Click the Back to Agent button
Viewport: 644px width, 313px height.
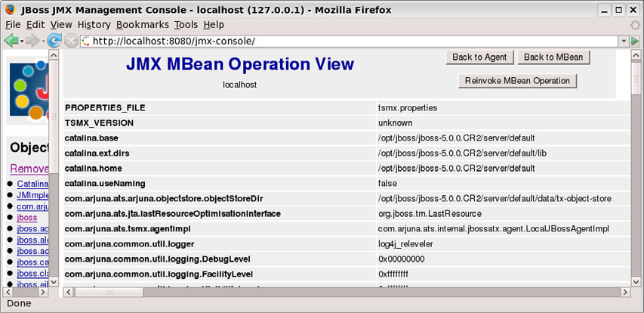pos(480,57)
